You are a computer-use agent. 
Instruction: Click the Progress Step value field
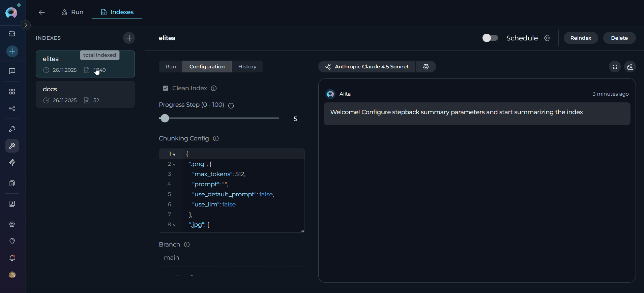[x=295, y=119]
